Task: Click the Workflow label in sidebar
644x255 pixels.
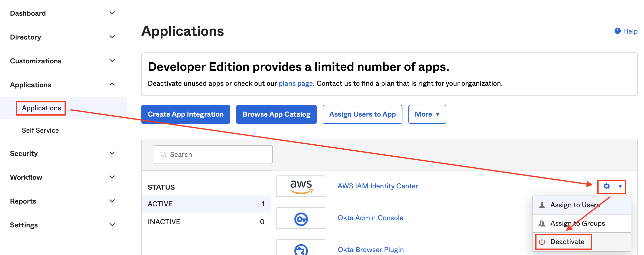Action: coord(26,177)
